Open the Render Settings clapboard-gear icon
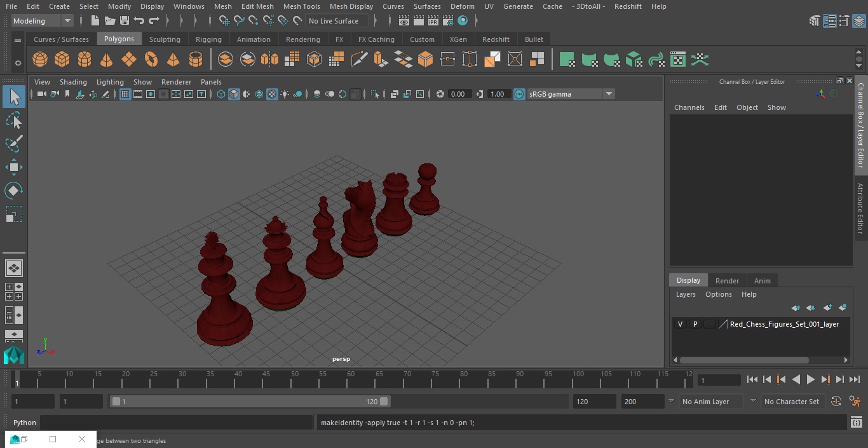Viewport: 868px width, 448px height. [x=448, y=21]
